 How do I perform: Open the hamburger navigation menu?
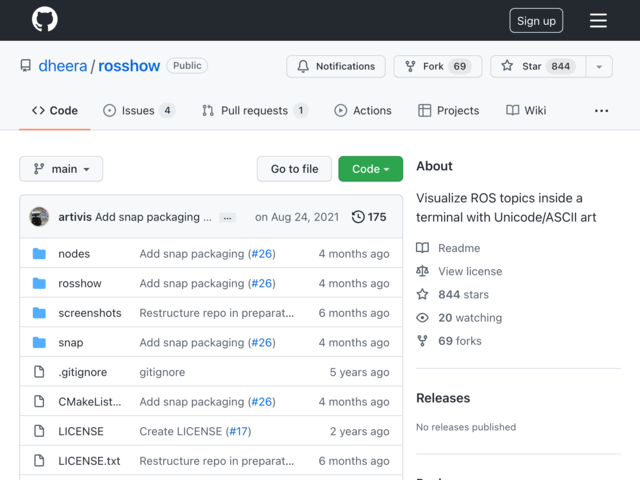pyautogui.click(x=598, y=20)
